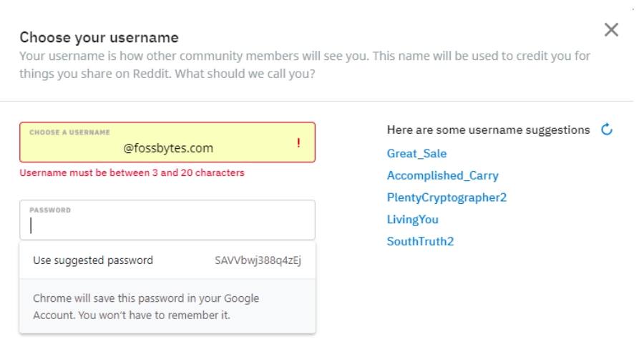Click the 'Here are some username suggestions' label
This screenshot has width=644, height=362.
[x=488, y=129]
